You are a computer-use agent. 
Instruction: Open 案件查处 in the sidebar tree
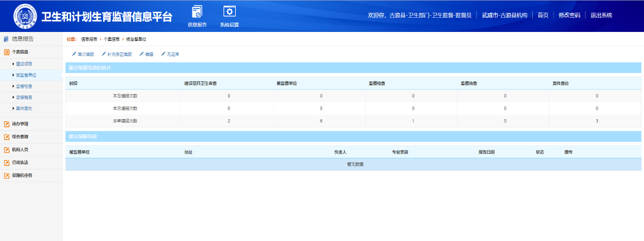click(x=24, y=109)
